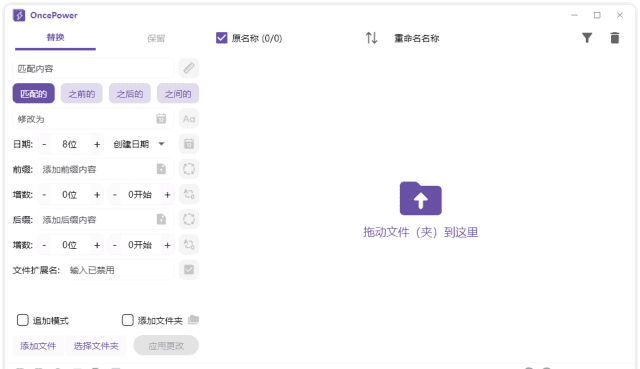Increase suffix 增数 0开始 with plus
This screenshot has width=640, height=369.
click(x=167, y=245)
